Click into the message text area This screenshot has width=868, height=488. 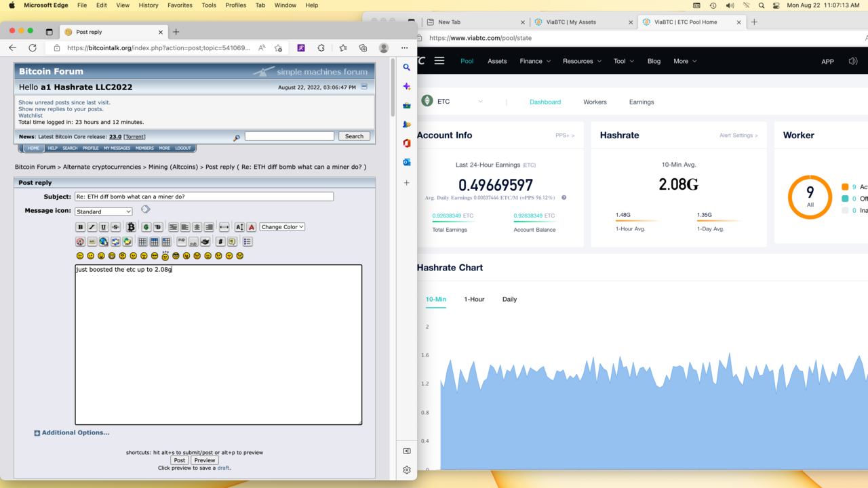coord(218,345)
